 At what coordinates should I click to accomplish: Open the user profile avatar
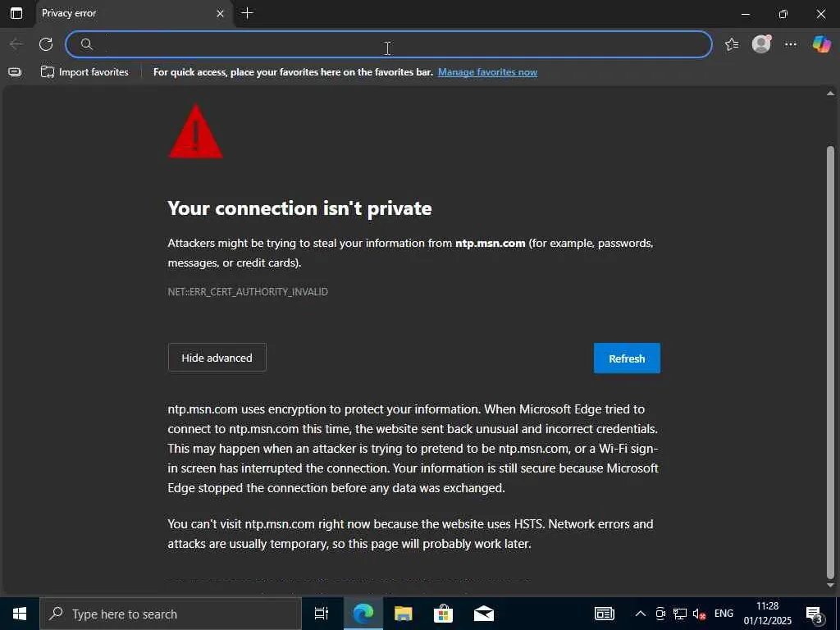761,44
